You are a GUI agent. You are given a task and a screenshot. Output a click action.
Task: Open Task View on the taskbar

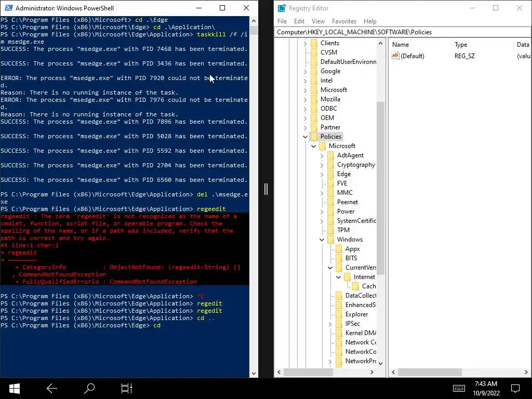(127, 389)
